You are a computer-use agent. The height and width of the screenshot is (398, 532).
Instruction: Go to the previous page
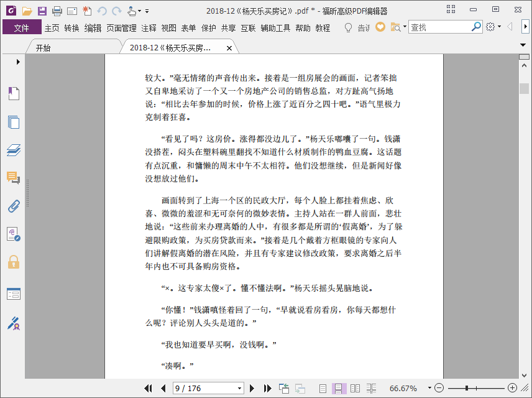click(163, 388)
